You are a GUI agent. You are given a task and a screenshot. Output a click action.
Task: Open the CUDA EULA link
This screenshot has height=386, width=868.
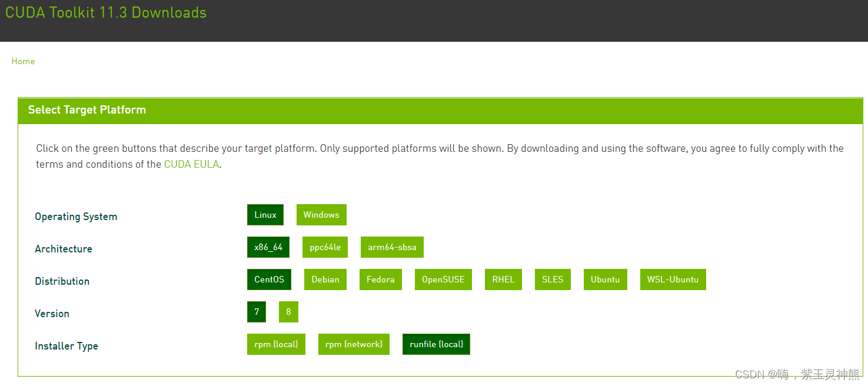192,164
